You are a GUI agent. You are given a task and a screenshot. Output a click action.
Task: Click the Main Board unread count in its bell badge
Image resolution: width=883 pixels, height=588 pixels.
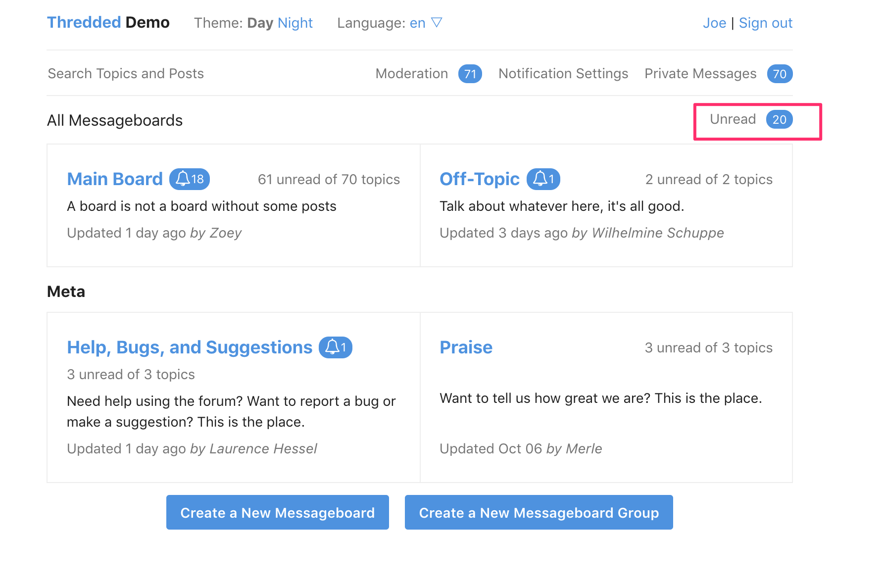(197, 180)
